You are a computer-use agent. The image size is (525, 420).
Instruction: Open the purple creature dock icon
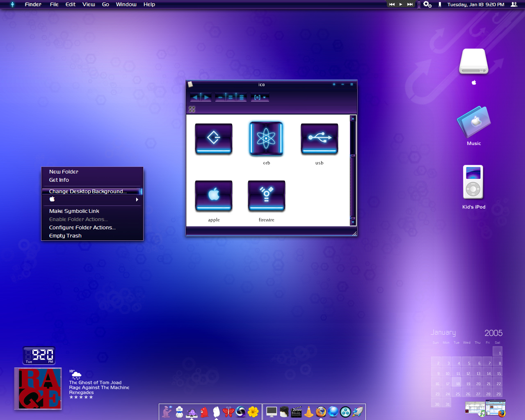pos(167,411)
